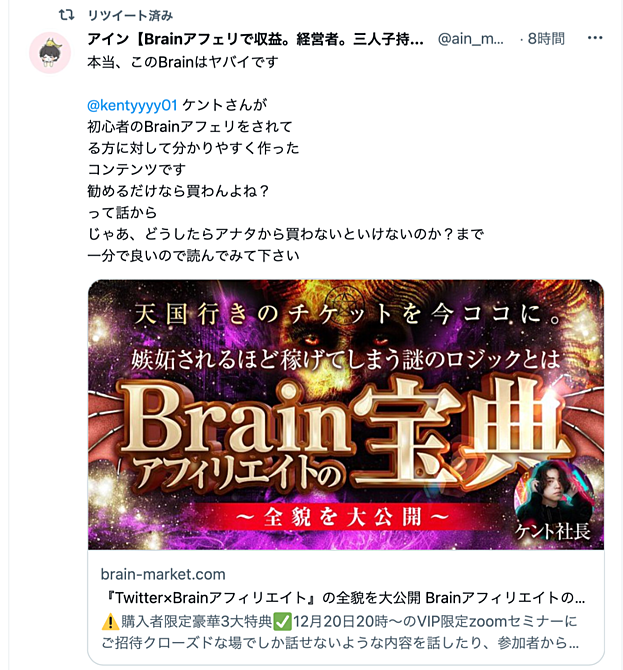Image resolution: width=623 pixels, height=670 pixels.
Task: Click the 嫉妬されるほど稼げてしまう line in banner
Action: pyautogui.click(x=345, y=360)
